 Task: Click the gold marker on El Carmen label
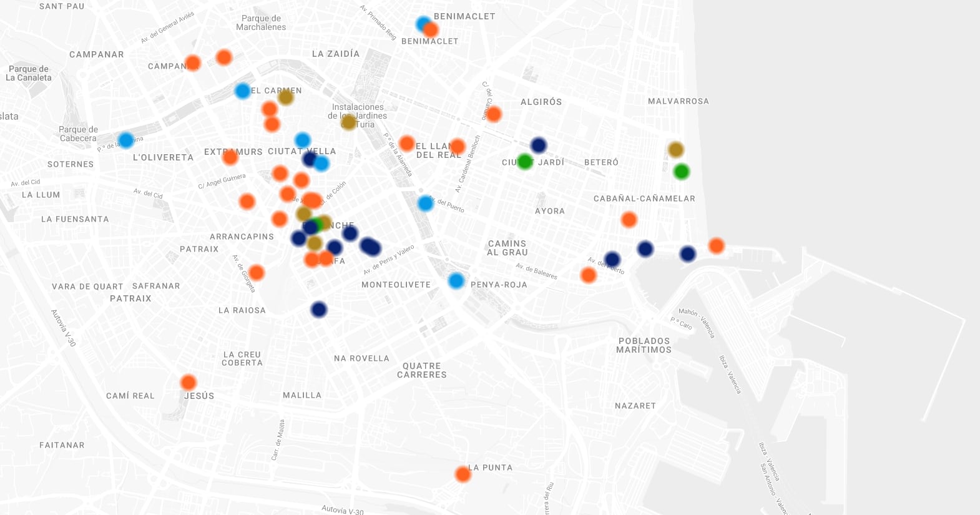coord(286,97)
